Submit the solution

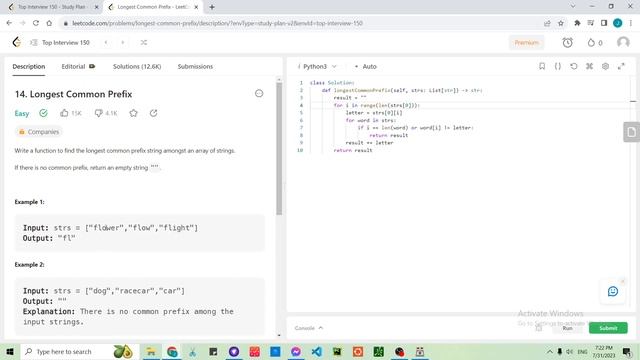pos(608,328)
